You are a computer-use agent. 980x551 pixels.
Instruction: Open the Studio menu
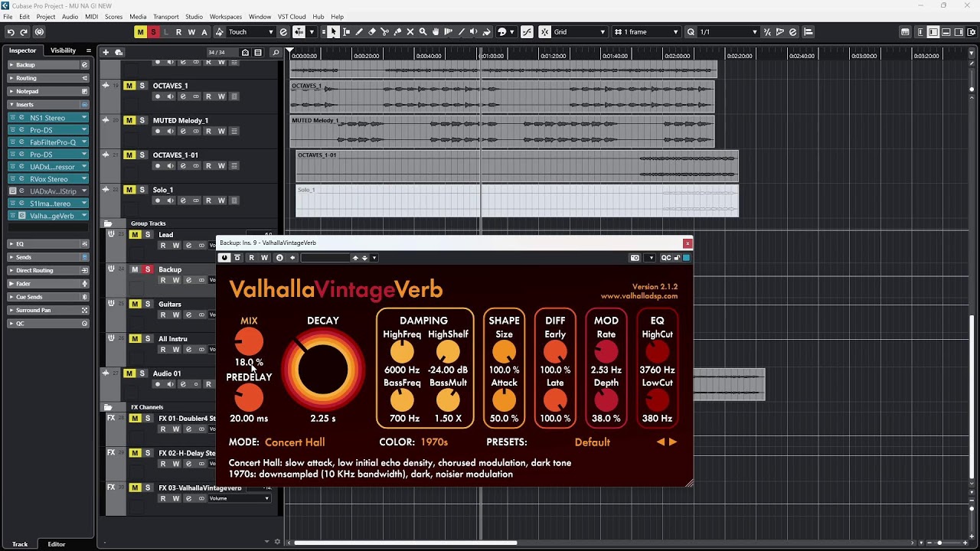point(194,16)
